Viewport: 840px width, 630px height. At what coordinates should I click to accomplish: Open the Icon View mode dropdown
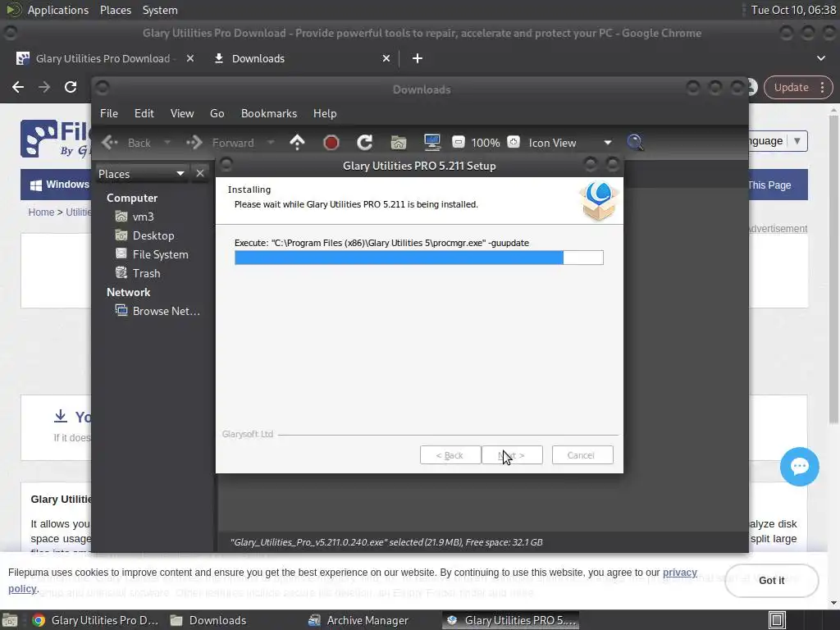coord(570,143)
